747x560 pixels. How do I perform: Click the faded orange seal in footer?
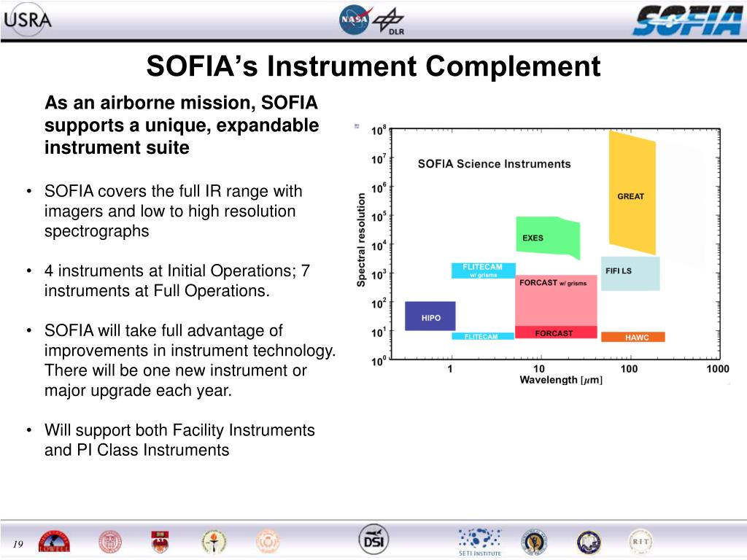[x=267, y=542]
